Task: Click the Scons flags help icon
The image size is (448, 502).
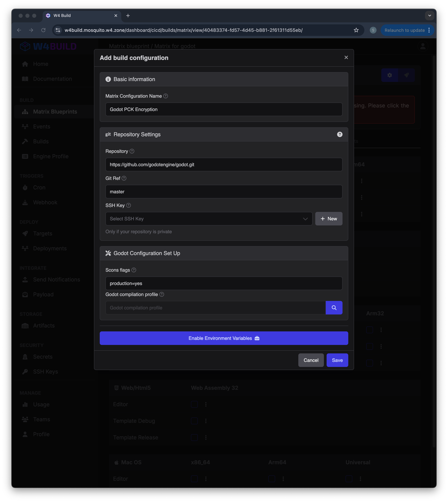Action: tap(134, 270)
